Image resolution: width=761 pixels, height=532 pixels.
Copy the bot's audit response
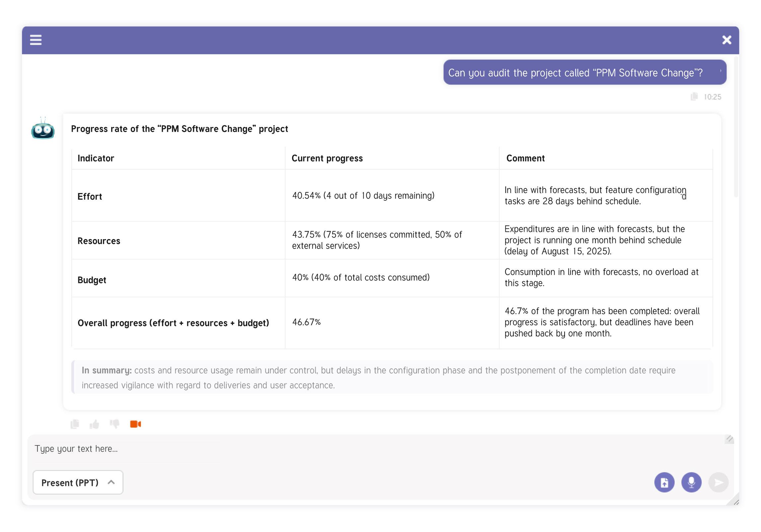click(75, 424)
